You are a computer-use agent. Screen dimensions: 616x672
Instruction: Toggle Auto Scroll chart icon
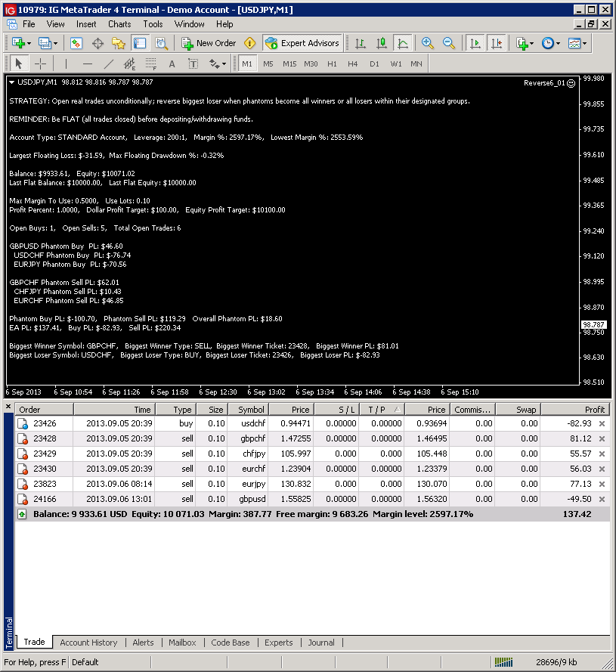(475, 43)
